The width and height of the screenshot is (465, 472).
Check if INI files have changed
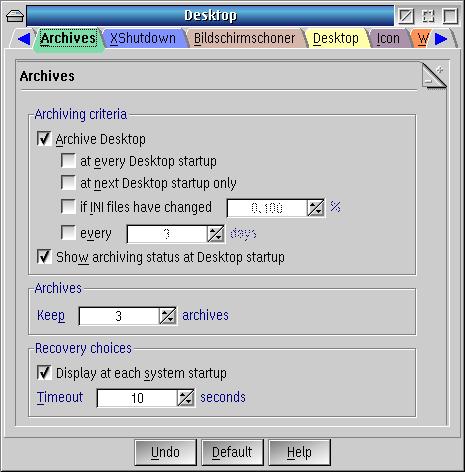tap(68, 207)
